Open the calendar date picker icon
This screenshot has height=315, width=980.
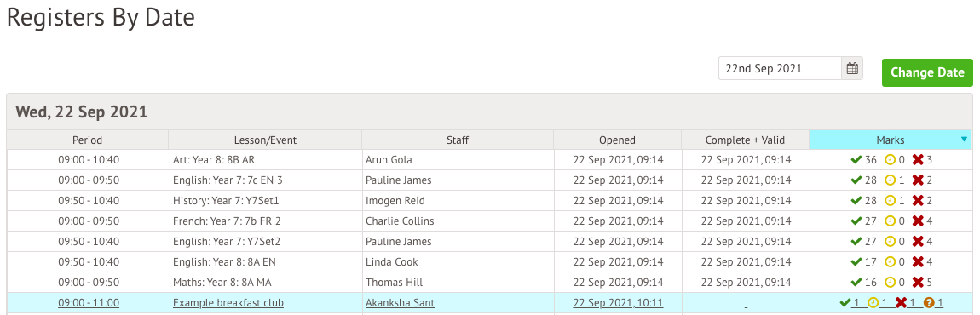pos(852,69)
